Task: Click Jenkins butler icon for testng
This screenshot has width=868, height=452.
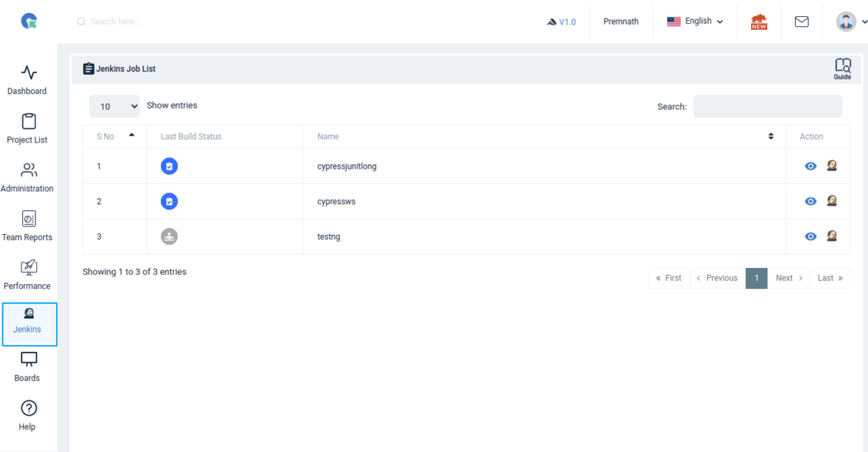Action: tap(832, 236)
